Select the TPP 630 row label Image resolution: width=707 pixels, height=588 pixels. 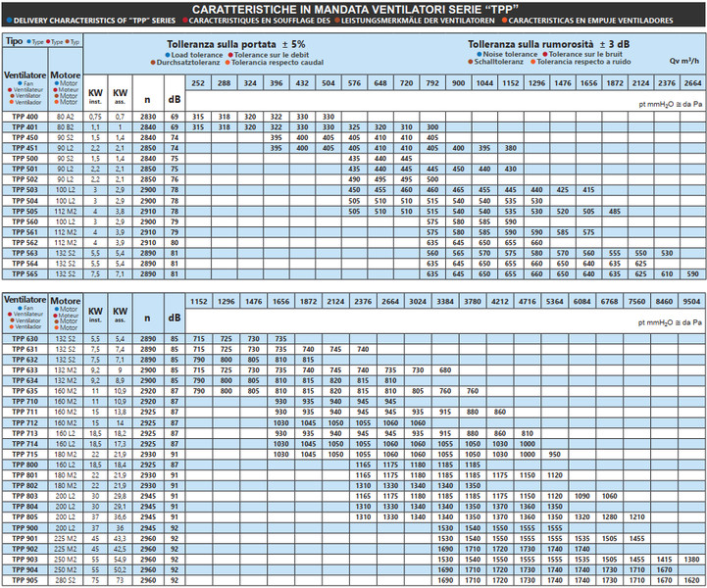click(x=25, y=337)
